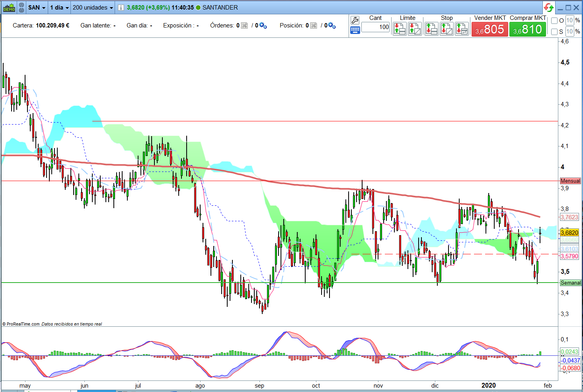The image size is (583, 392).
Task: Edit the O percentage value field
Action: tap(569, 20)
